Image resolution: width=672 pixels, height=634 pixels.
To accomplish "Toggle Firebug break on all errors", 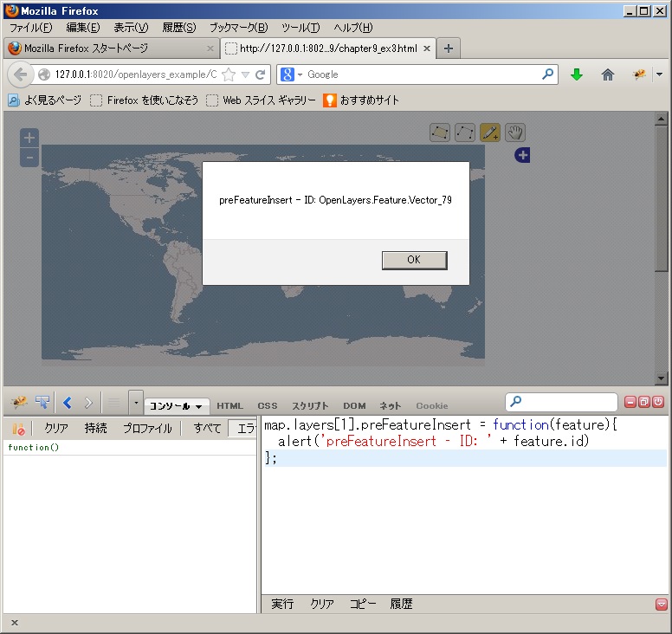I will point(19,428).
